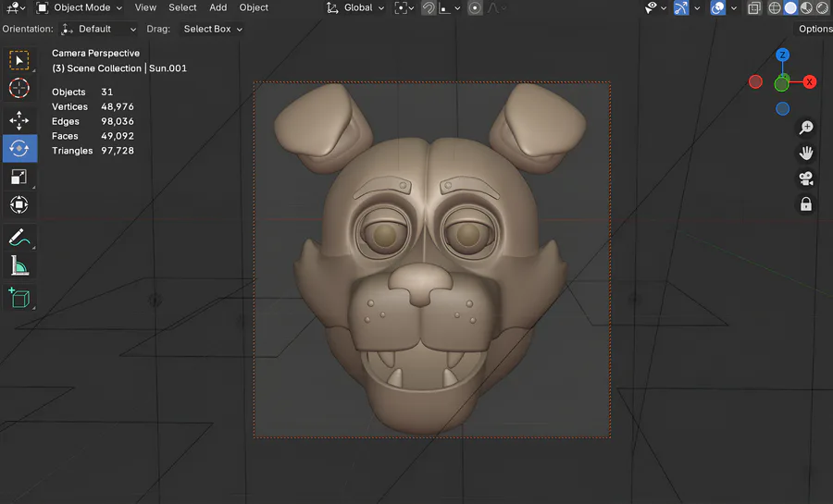Viewport: 833px width, 504px height.
Task: Click the negative X red gizmo circle
Action: [755, 81]
